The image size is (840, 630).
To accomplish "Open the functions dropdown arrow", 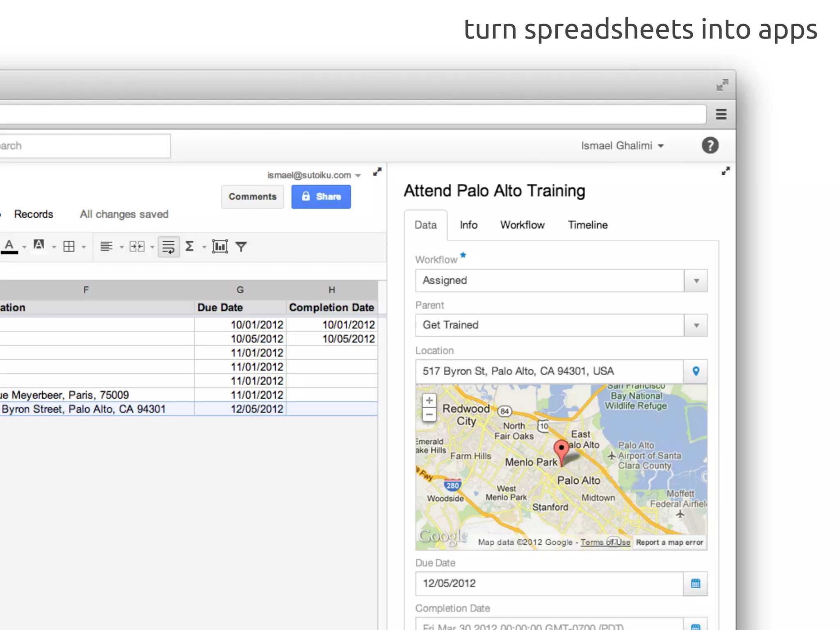I will [204, 247].
